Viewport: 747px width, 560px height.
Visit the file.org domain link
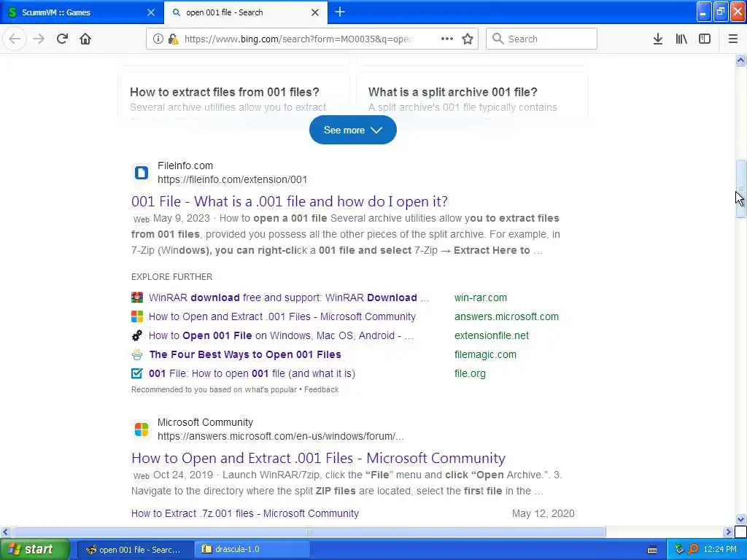470,374
